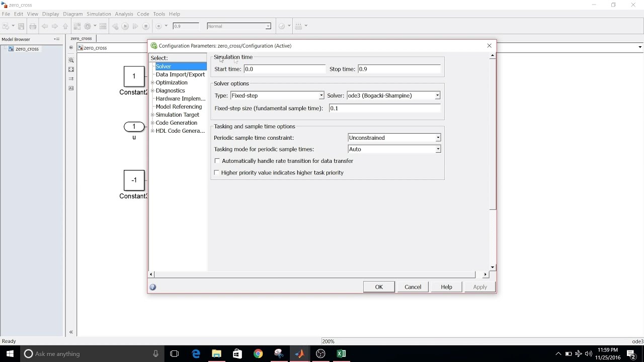Viewport: 644px width, 362px height.
Task: Expand the Simulation Target tree node
Action: pyautogui.click(x=152, y=115)
